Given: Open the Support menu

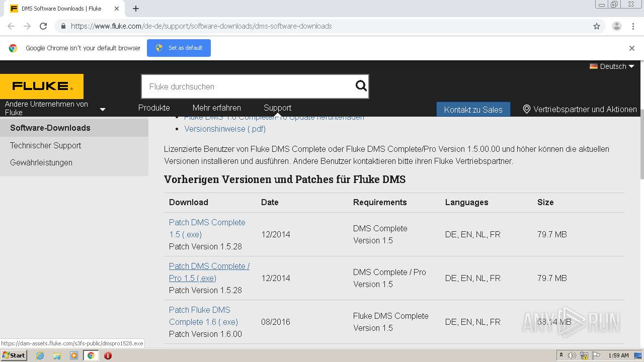Looking at the screenshot, I should point(278,108).
